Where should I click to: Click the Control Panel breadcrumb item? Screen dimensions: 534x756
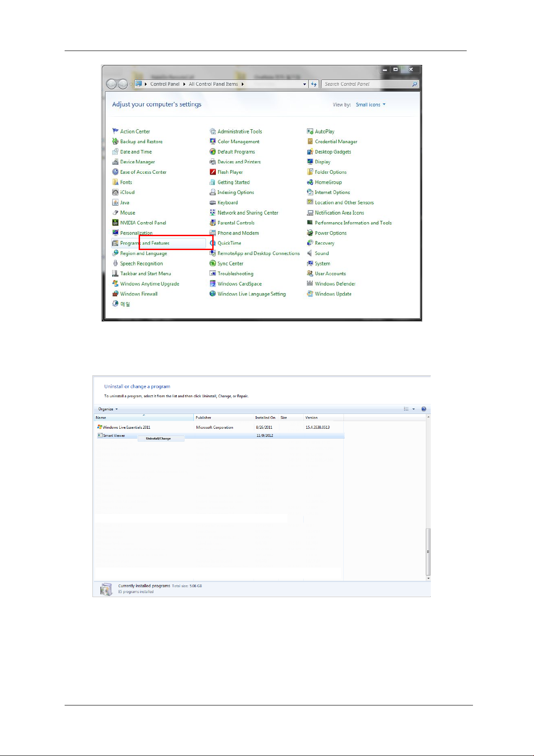[x=165, y=84]
